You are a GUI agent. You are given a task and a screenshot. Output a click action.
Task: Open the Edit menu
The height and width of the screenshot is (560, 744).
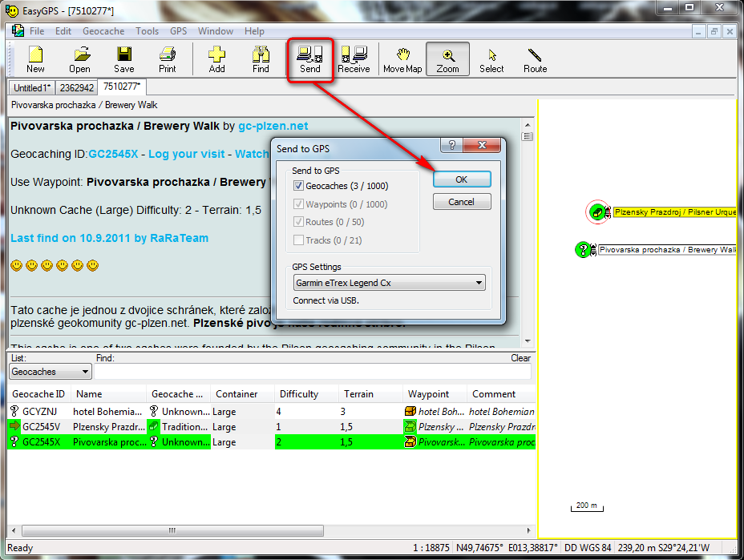(63, 31)
